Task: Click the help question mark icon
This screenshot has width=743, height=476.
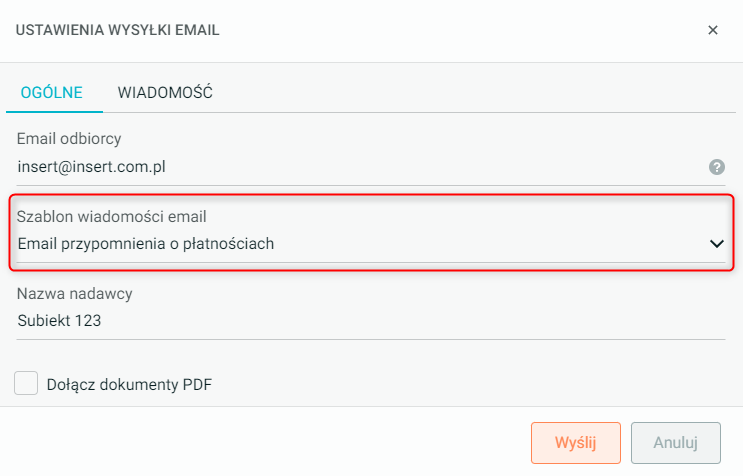Action: coord(716,167)
